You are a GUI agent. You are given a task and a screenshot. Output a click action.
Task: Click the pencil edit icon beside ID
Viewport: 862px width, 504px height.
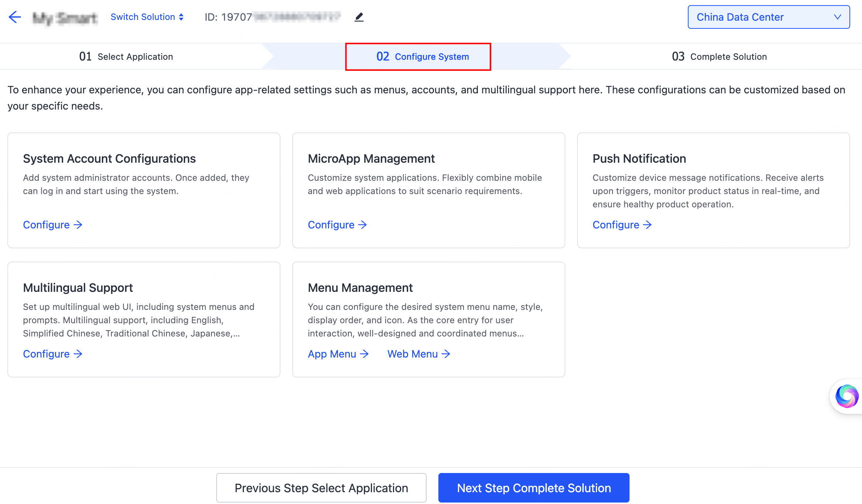(x=359, y=17)
